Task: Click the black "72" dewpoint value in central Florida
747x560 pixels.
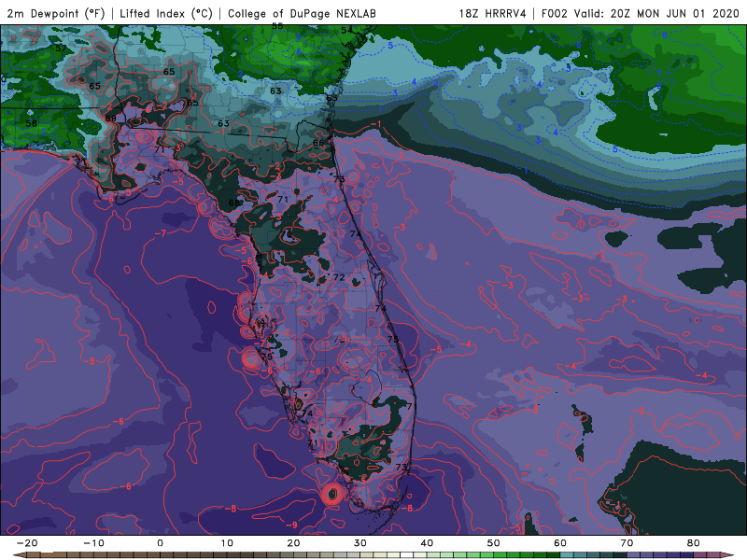Action: 339,276
